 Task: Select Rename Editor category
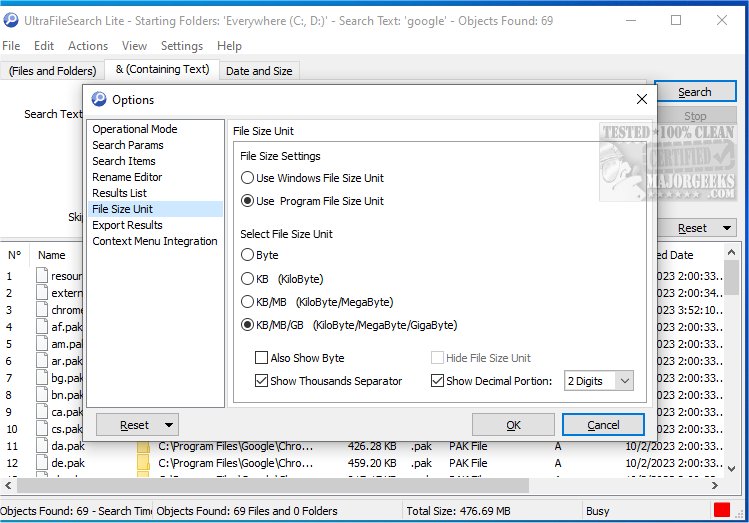(155, 177)
